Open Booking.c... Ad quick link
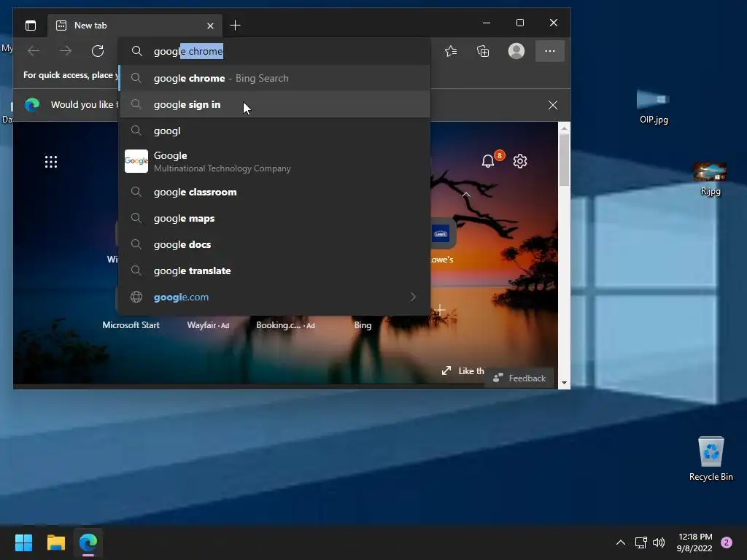Image resolution: width=747 pixels, height=560 pixels. click(285, 325)
